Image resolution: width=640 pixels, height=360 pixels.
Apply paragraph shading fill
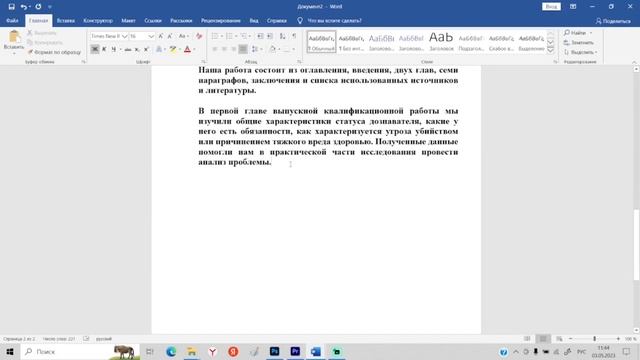pyautogui.click(x=273, y=49)
